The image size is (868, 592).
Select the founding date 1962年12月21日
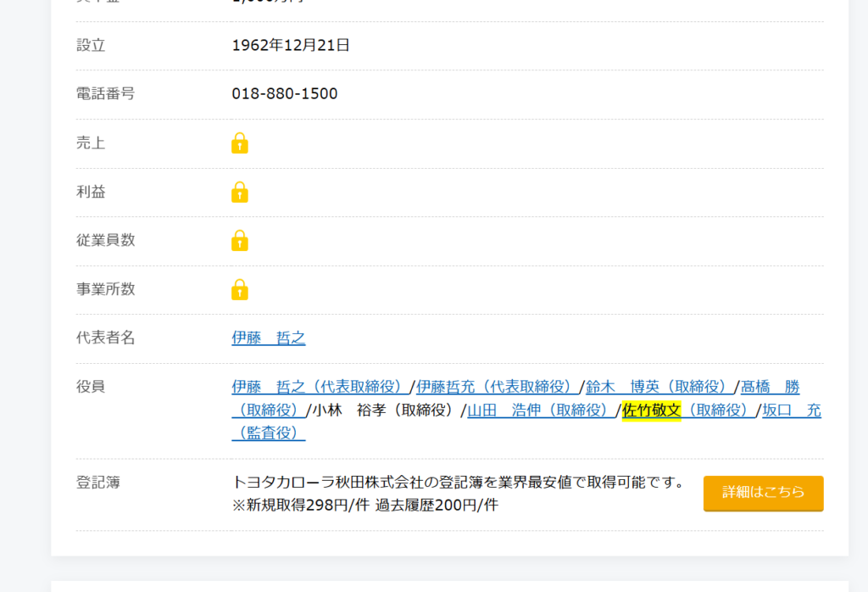tap(291, 45)
